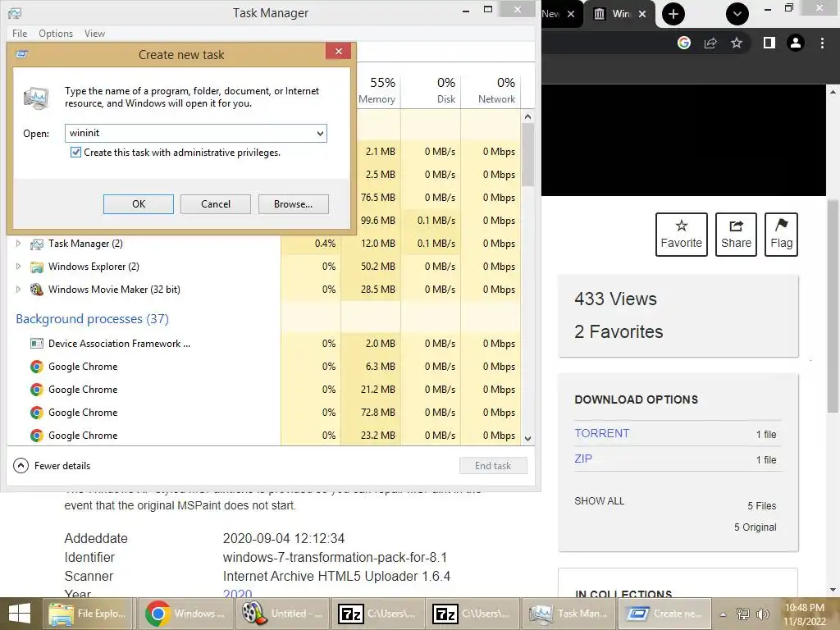Image resolution: width=840 pixels, height=630 pixels.
Task: Click the disabled End task button
Action: 493,466
